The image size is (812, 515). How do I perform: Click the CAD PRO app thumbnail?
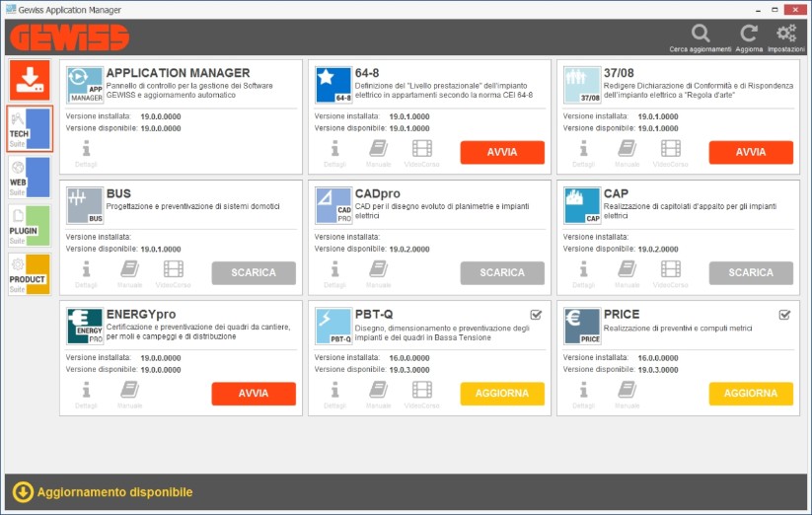[x=333, y=205]
